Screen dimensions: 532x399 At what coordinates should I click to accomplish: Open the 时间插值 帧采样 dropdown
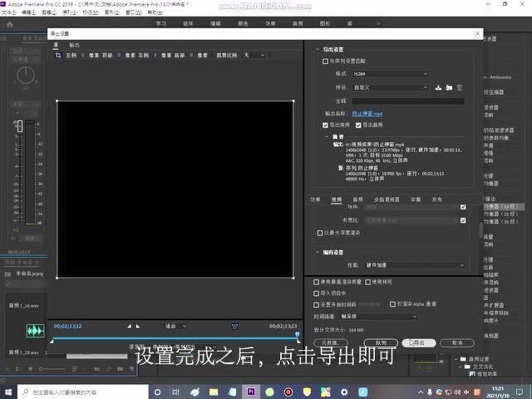click(x=378, y=316)
